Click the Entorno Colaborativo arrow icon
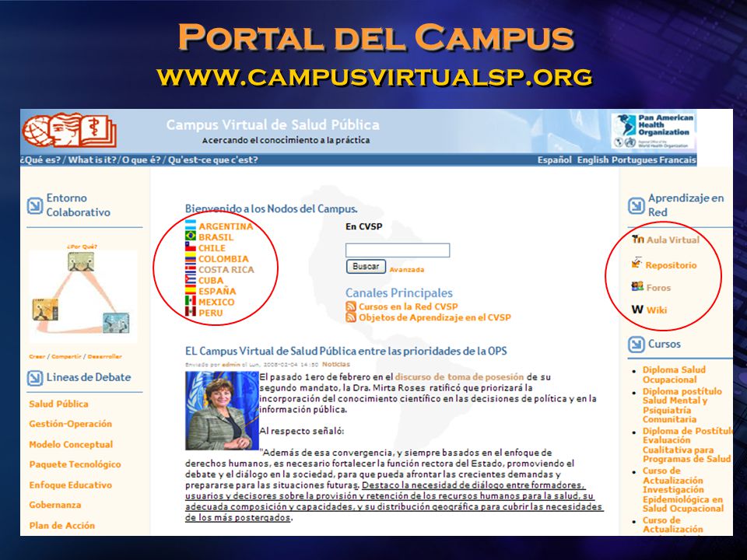 tap(35, 205)
